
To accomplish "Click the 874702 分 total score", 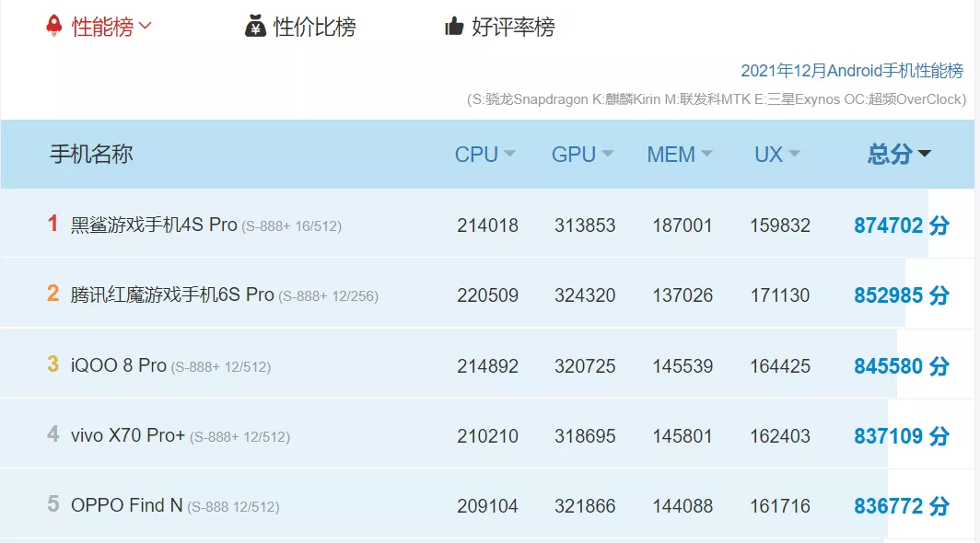I will pyautogui.click(x=901, y=225).
